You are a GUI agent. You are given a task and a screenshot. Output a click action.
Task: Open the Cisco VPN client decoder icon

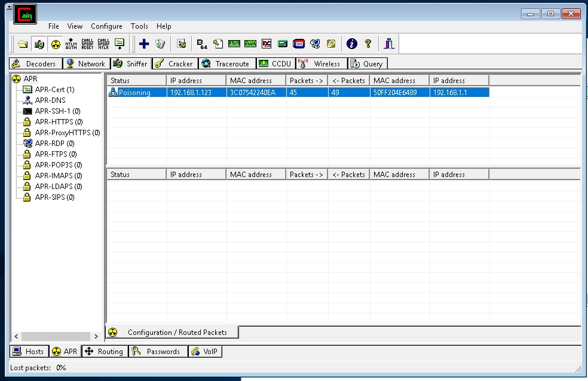click(250, 44)
